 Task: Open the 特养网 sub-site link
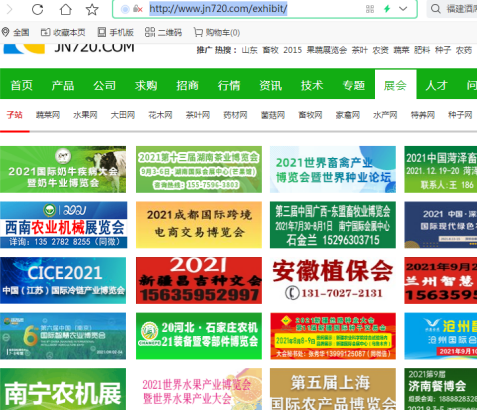pyautogui.click(x=423, y=115)
